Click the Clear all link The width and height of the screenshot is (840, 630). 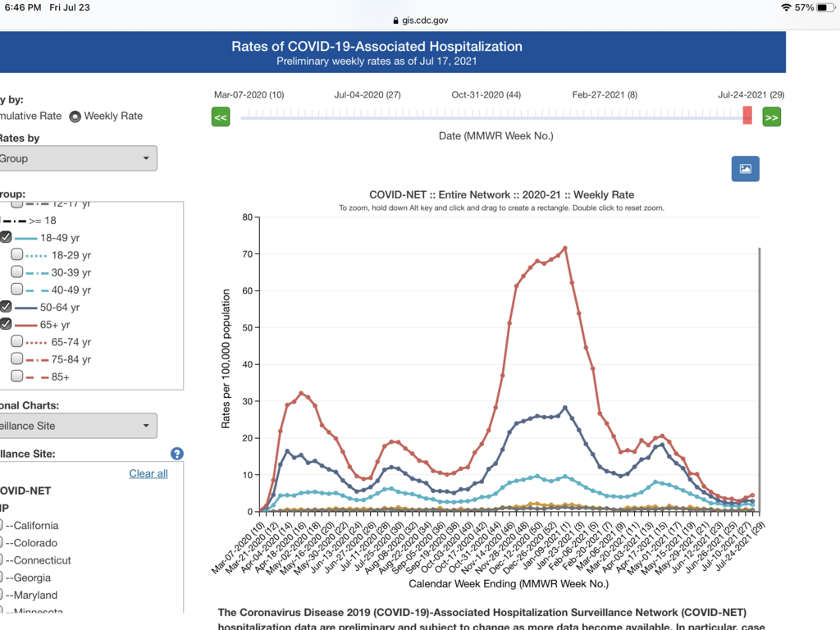(148, 473)
